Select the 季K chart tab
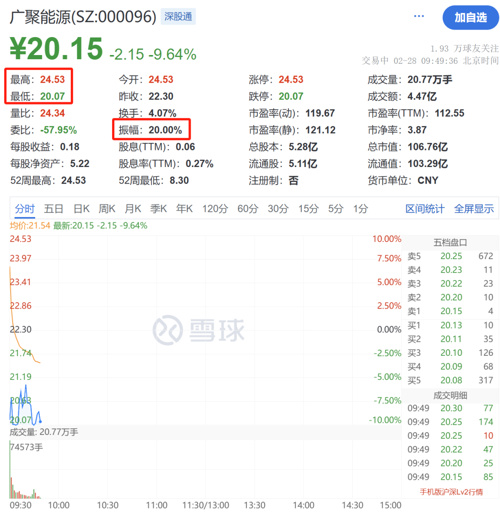The image size is (500, 514). point(159,209)
